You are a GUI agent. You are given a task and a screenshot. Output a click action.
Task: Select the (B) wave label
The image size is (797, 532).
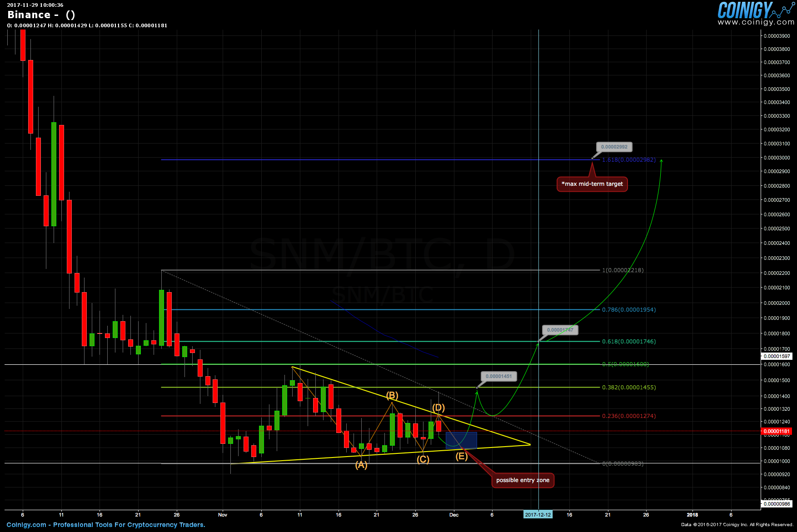click(392, 396)
